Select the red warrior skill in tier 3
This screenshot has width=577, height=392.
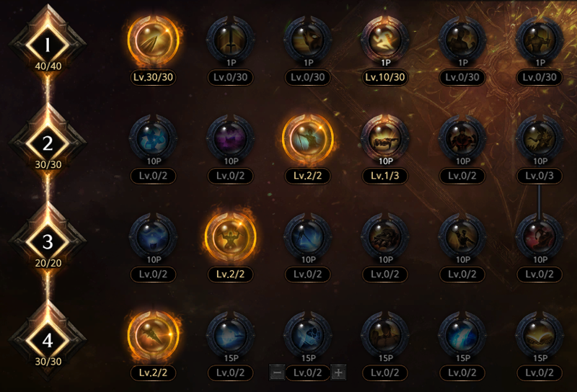(539, 237)
